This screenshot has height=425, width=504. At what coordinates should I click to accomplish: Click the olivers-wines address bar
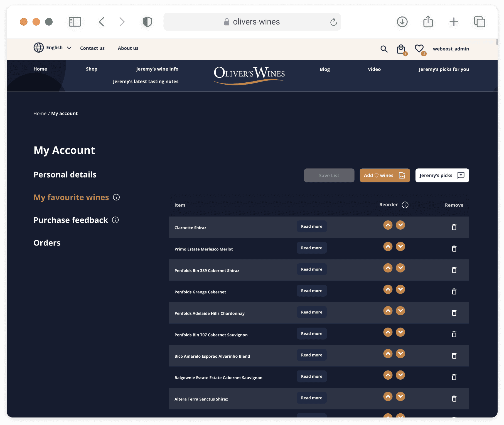tap(252, 22)
